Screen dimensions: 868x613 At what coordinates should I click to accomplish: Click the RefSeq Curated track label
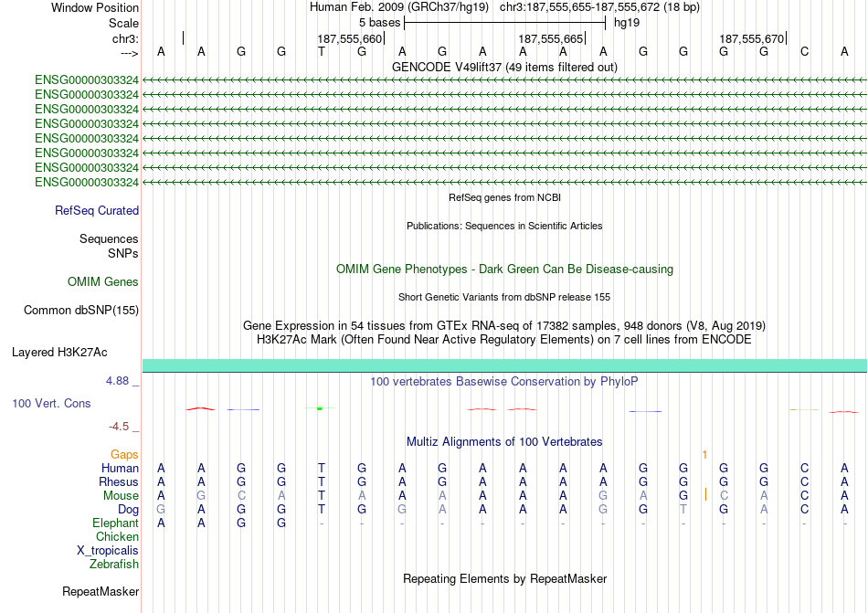[97, 211]
